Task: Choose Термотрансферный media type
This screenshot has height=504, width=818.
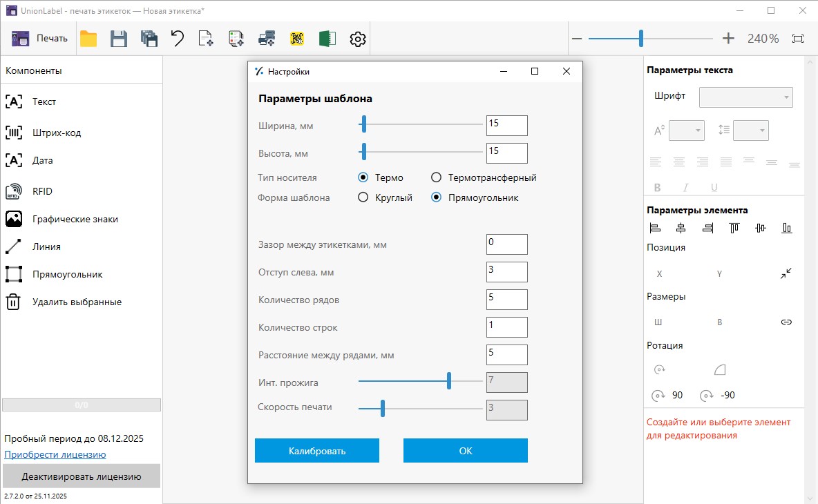Action: [x=436, y=177]
